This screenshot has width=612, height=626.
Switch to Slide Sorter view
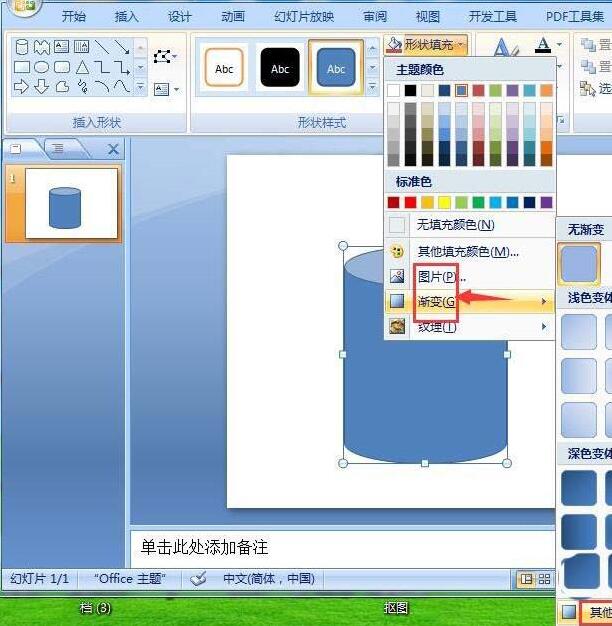click(x=545, y=579)
